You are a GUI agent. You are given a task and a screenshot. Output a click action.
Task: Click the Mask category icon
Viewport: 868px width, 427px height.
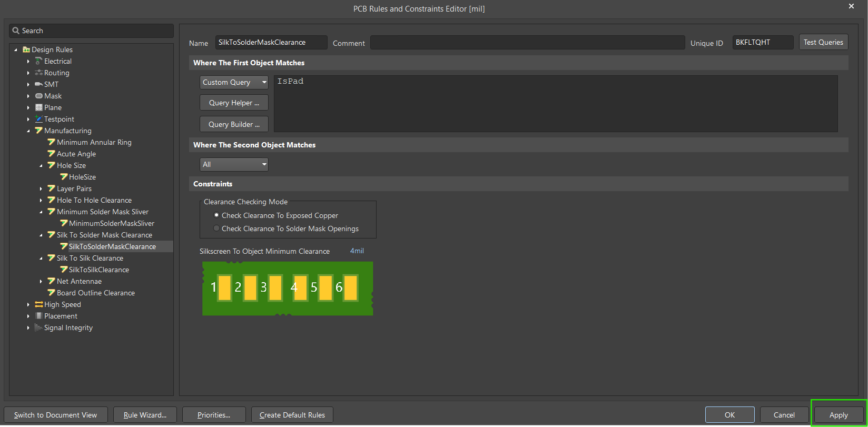[38, 96]
